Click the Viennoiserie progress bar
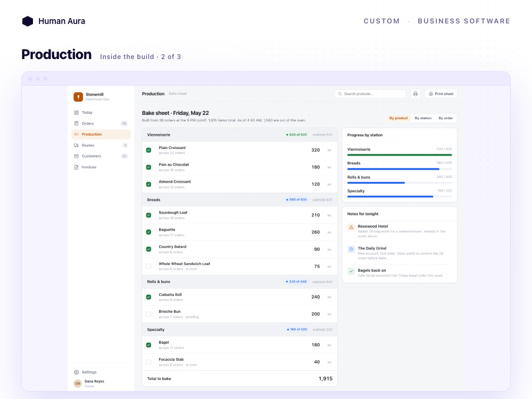 click(x=400, y=155)
